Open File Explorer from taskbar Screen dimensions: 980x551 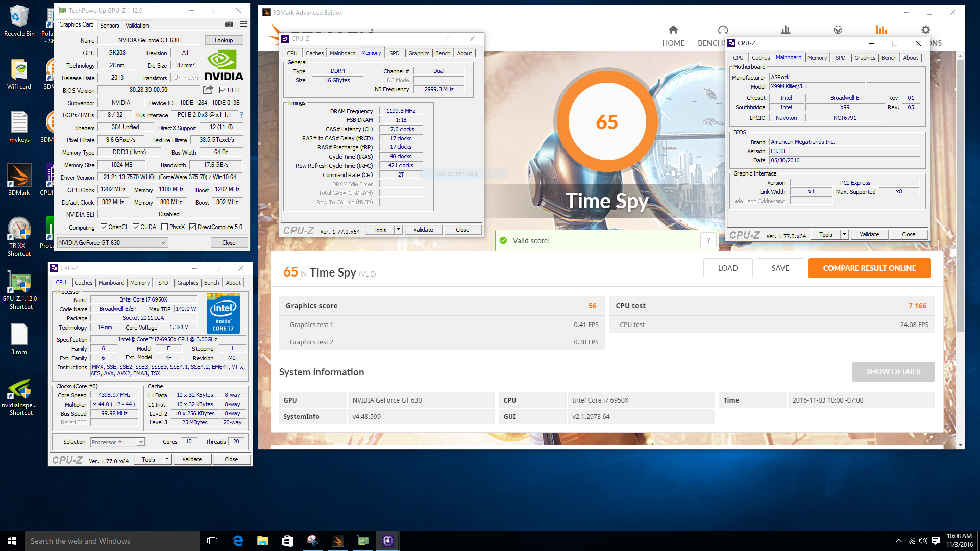[x=263, y=541]
